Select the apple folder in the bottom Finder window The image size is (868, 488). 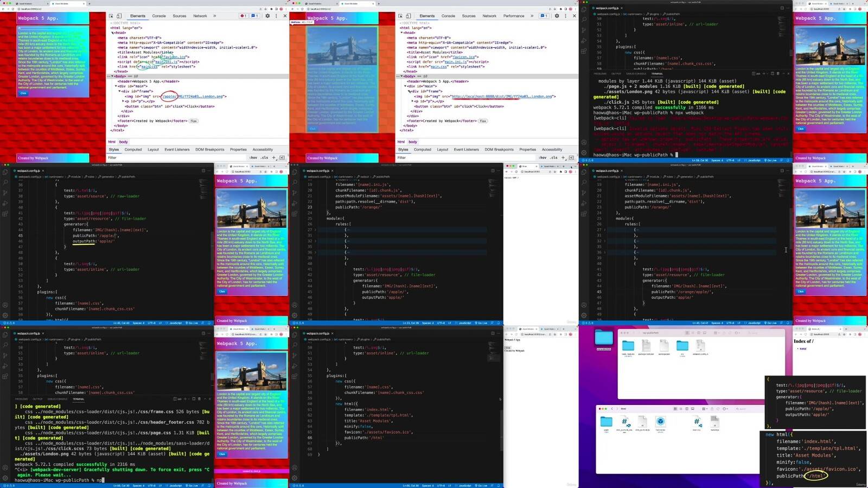coord(606,422)
